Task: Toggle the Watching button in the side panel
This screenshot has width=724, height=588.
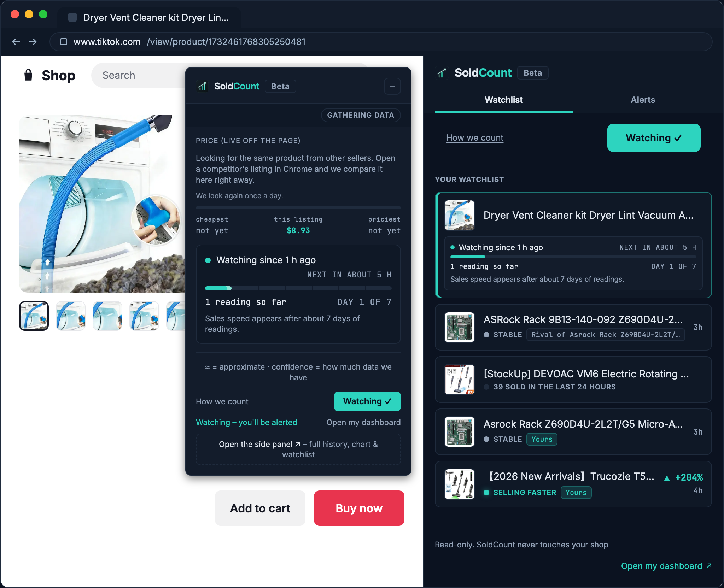Action: [x=654, y=138]
